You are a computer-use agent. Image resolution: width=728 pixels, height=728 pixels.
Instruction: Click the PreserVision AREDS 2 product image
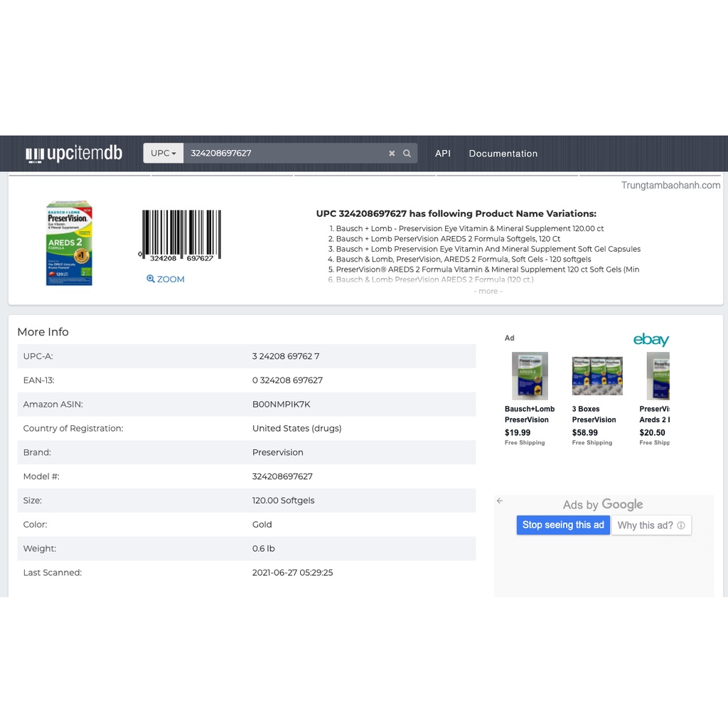tap(69, 243)
